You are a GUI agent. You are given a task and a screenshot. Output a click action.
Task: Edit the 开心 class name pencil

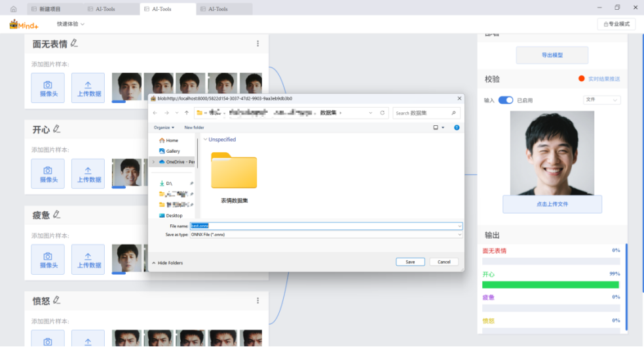(57, 129)
